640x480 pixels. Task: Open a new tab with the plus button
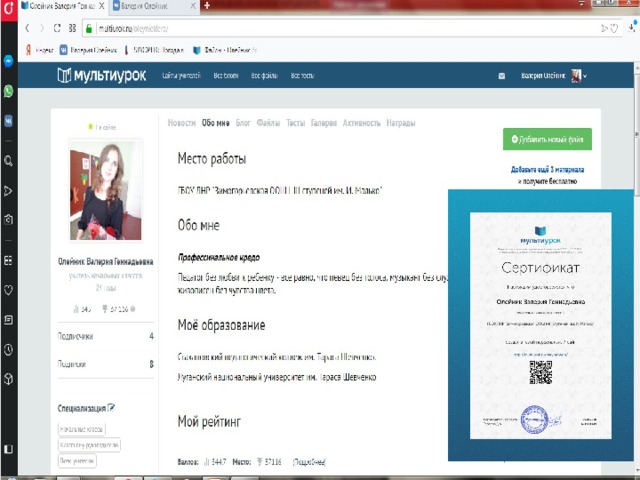coord(207,6)
